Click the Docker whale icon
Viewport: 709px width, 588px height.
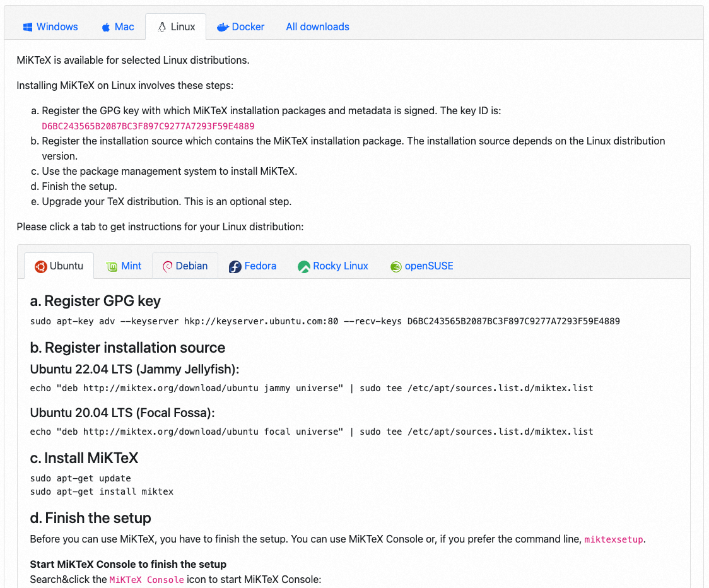[x=223, y=27]
